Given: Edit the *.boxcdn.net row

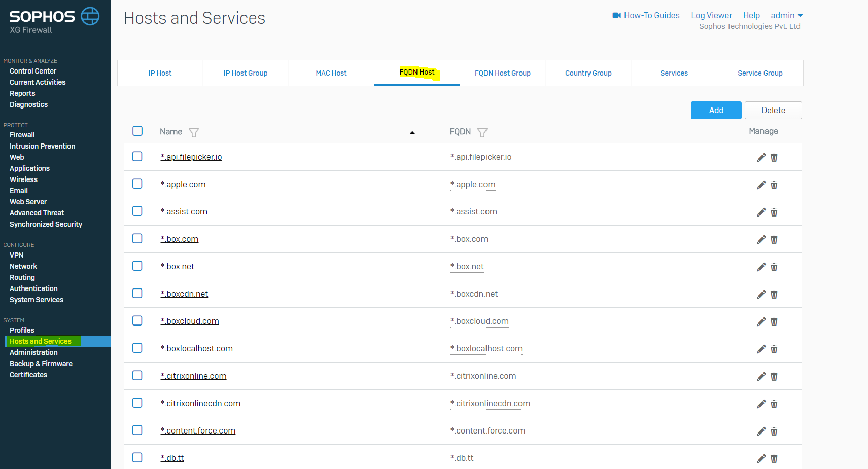Looking at the screenshot, I should (761, 295).
